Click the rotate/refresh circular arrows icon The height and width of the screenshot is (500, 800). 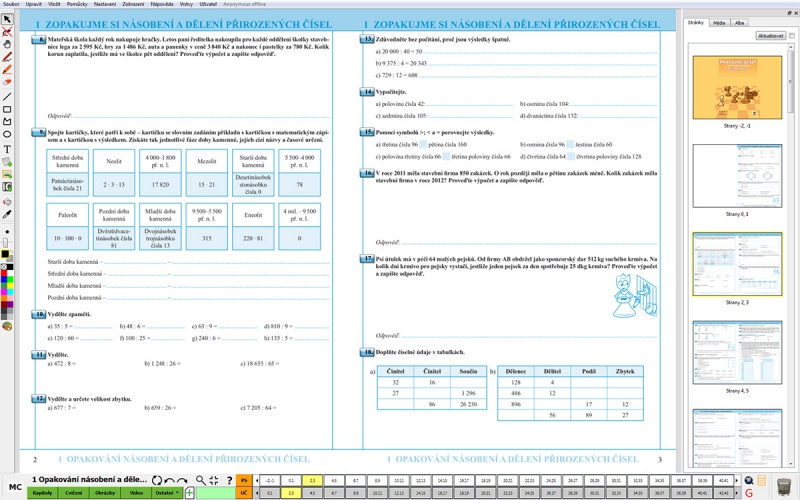coord(157,480)
